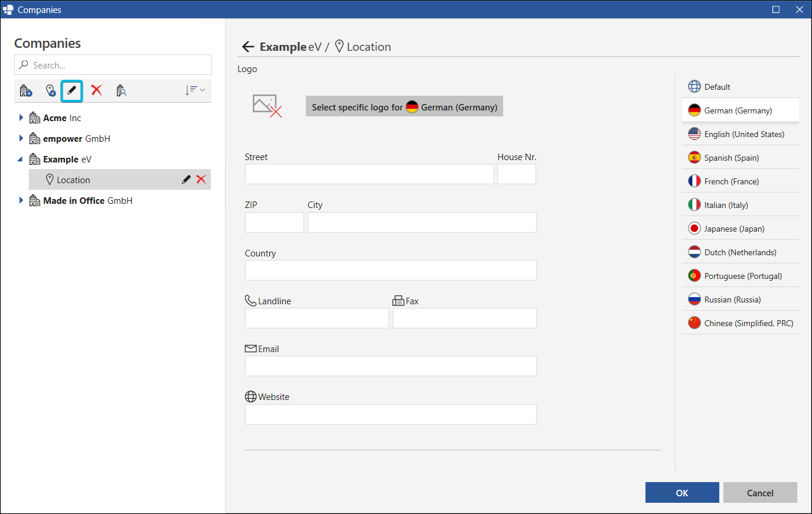This screenshot has height=514, width=812.
Task: Click the ZIP input field
Action: tap(275, 222)
